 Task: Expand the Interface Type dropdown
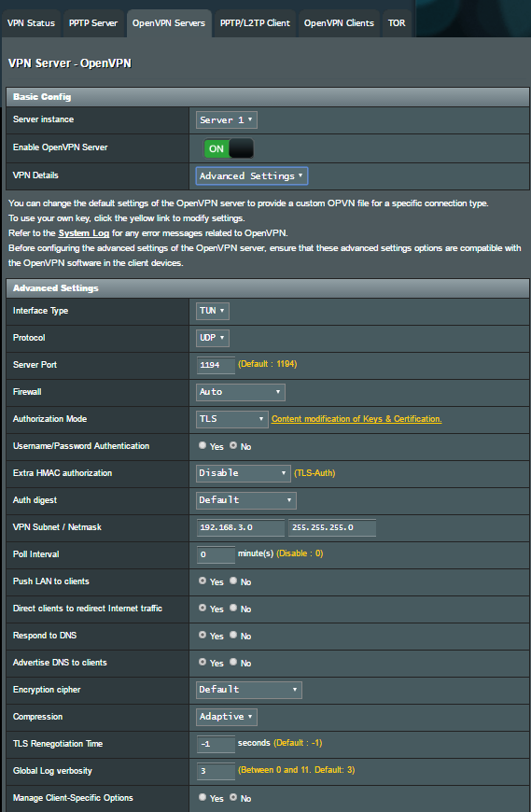212,311
